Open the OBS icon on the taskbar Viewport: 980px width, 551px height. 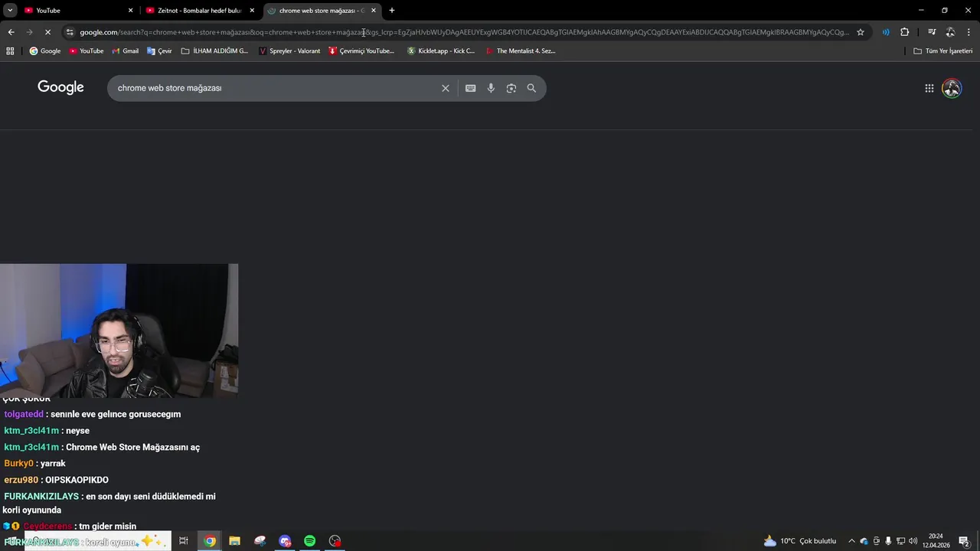pyautogui.click(x=335, y=541)
